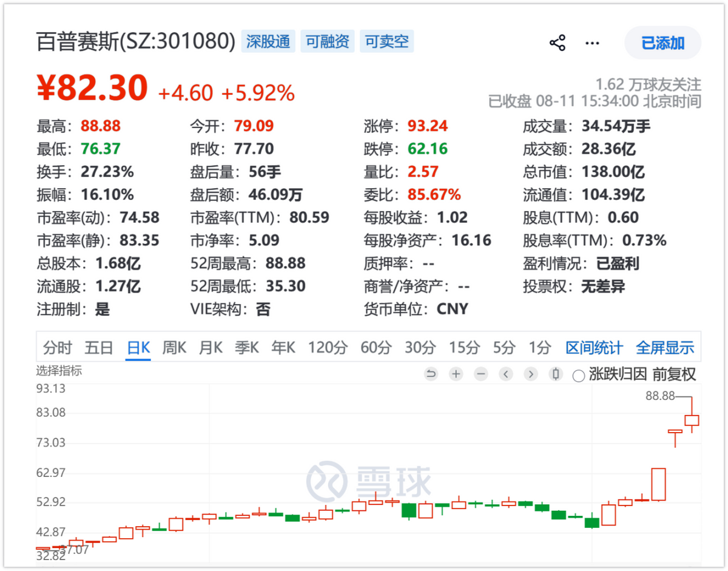Viewport: 728px width, 571px height.
Task: Click the 成交额 value 28.36亿
Action: (x=608, y=149)
